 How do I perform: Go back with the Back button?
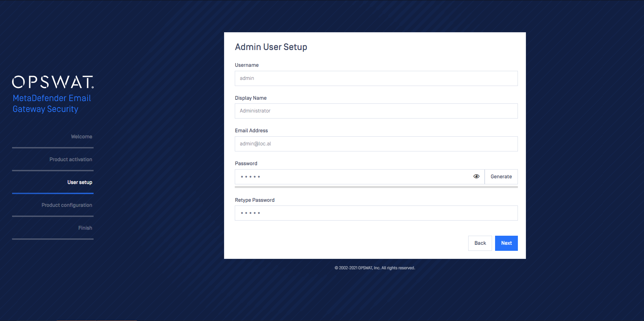coord(480,243)
